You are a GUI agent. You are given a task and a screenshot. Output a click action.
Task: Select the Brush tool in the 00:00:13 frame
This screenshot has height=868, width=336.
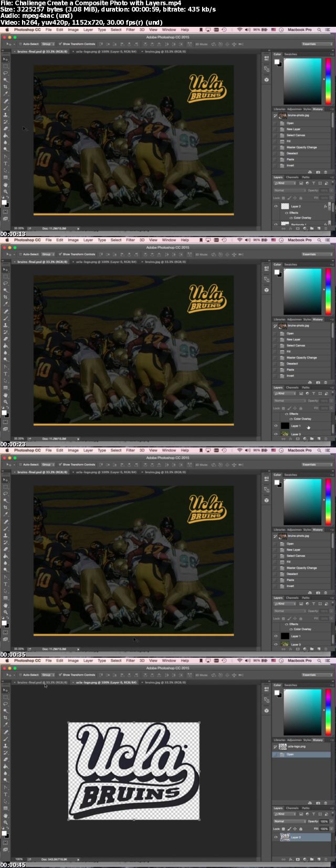(6, 108)
